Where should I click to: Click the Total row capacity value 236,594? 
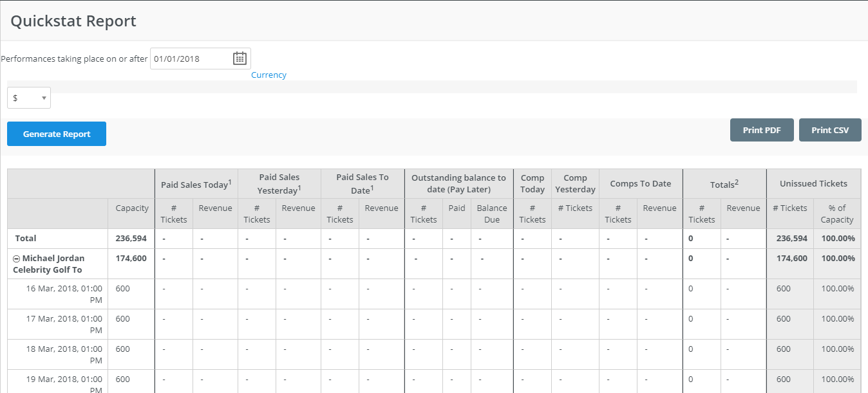point(131,239)
